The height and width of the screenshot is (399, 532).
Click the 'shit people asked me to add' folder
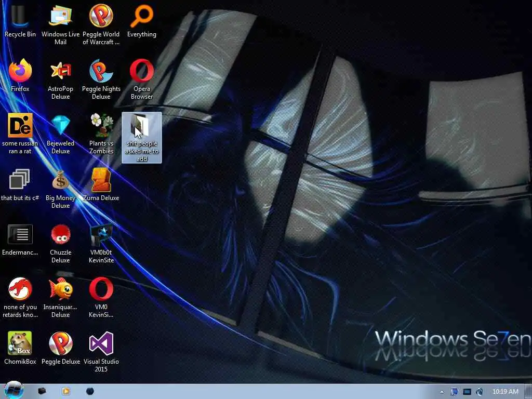click(x=142, y=137)
